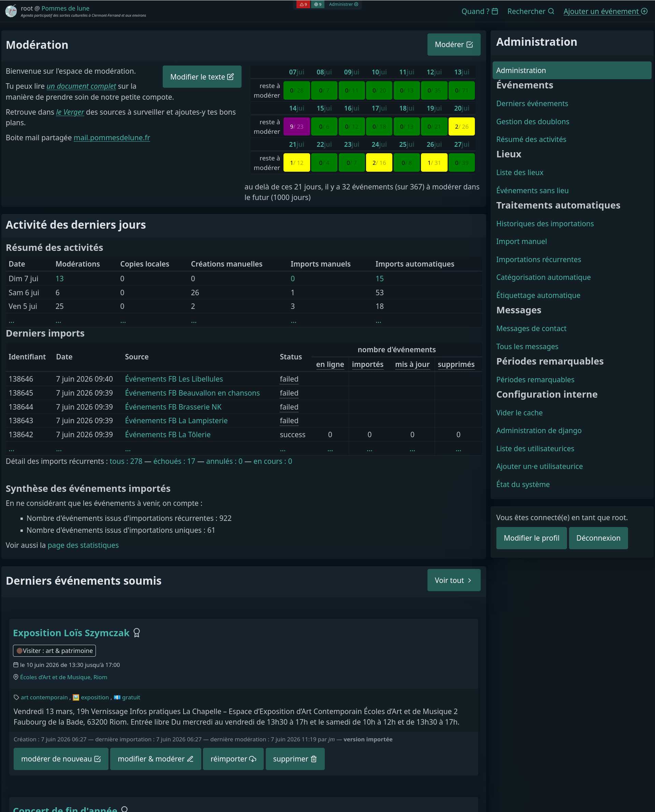Click Vider le cache
Image resolution: width=655 pixels, height=812 pixels.
click(x=519, y=413)
